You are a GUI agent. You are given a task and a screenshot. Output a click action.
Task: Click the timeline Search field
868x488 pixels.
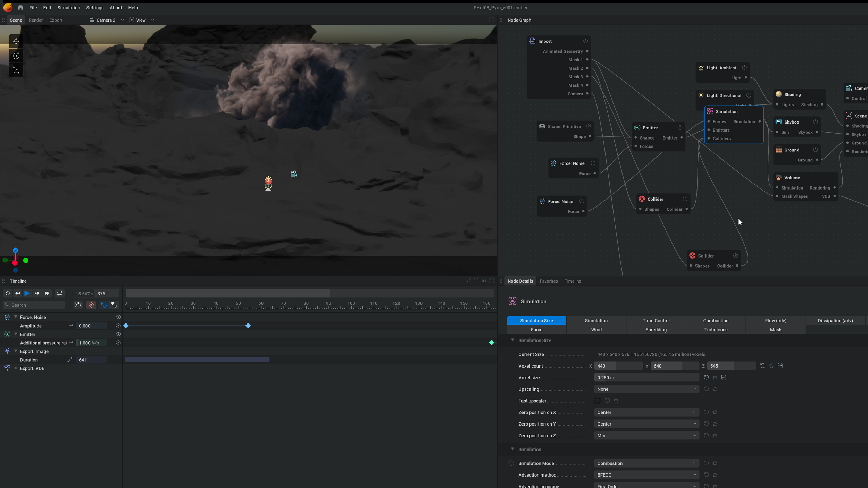(x=34, y=305)
